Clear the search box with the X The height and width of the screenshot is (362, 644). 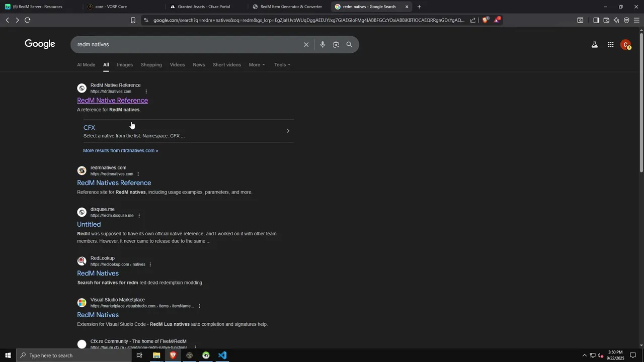pos(306,45)
